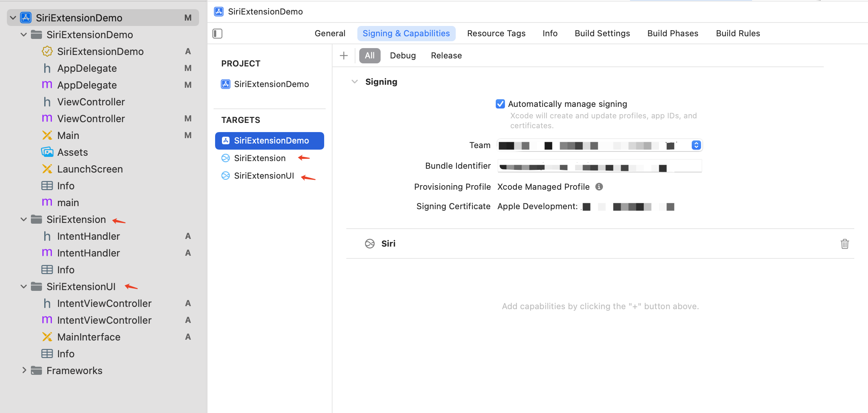The height and width of the screenshot is (413, 868).
Task: Open the Build Phases tab
Action: coord(672,34)
